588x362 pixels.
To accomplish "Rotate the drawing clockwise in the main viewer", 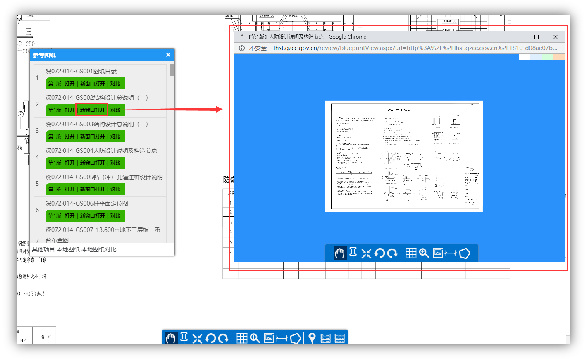I will point(224,338).
